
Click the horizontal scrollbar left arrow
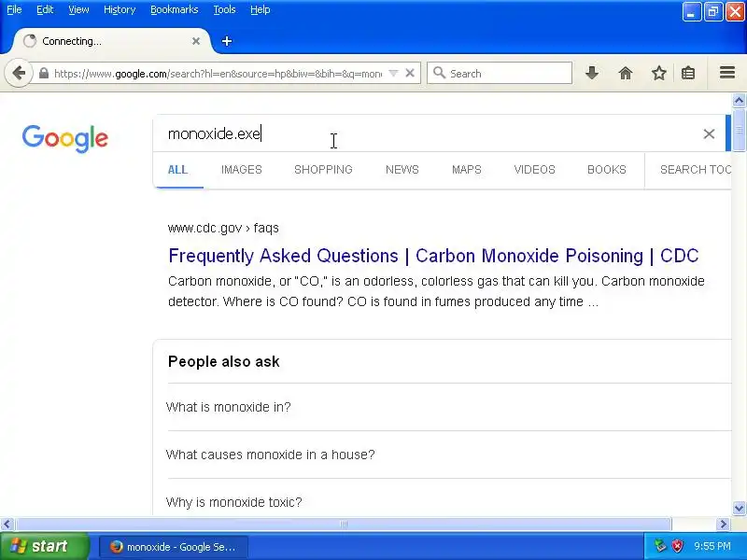click(x=7, y=525)
